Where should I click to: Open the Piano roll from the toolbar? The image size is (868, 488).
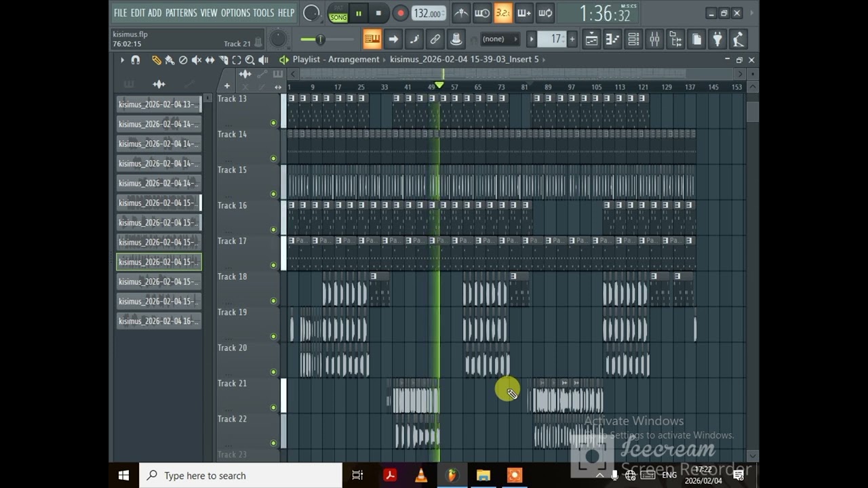click(612, 39)
